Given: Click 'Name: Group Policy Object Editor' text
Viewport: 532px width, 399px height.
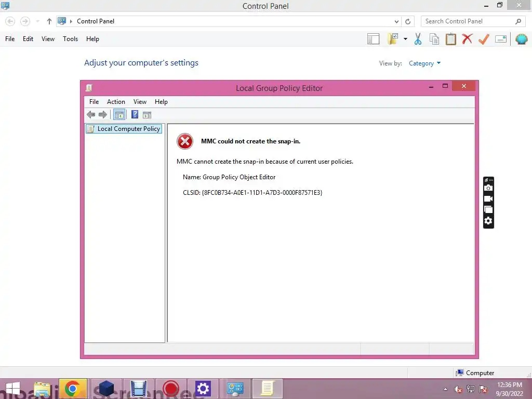Looking at the screenshot, I should (x=229, y=177).
